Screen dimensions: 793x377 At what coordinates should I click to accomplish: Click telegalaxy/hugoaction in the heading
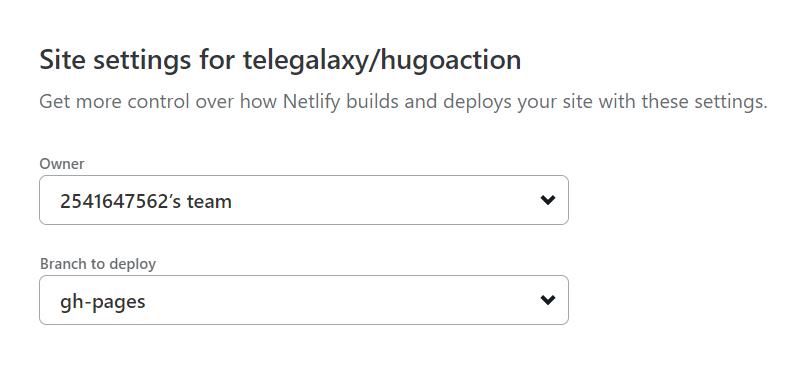click(382, 60)
